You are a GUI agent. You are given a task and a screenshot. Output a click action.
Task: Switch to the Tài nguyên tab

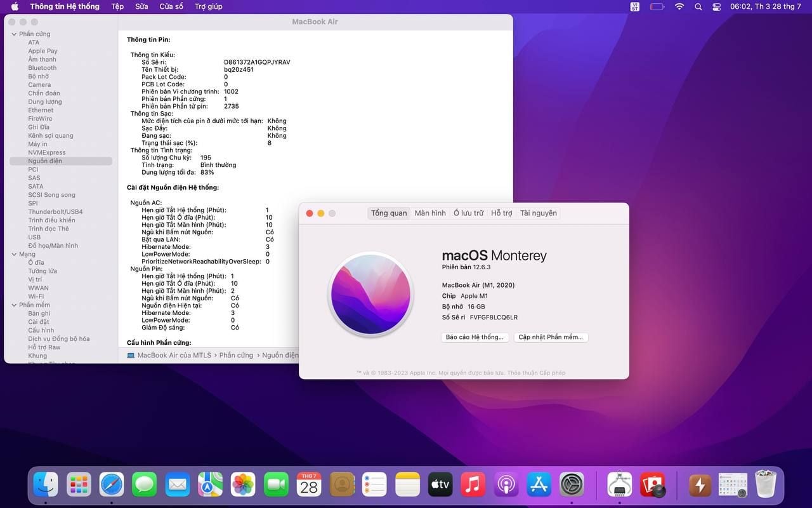coord(539,213)
